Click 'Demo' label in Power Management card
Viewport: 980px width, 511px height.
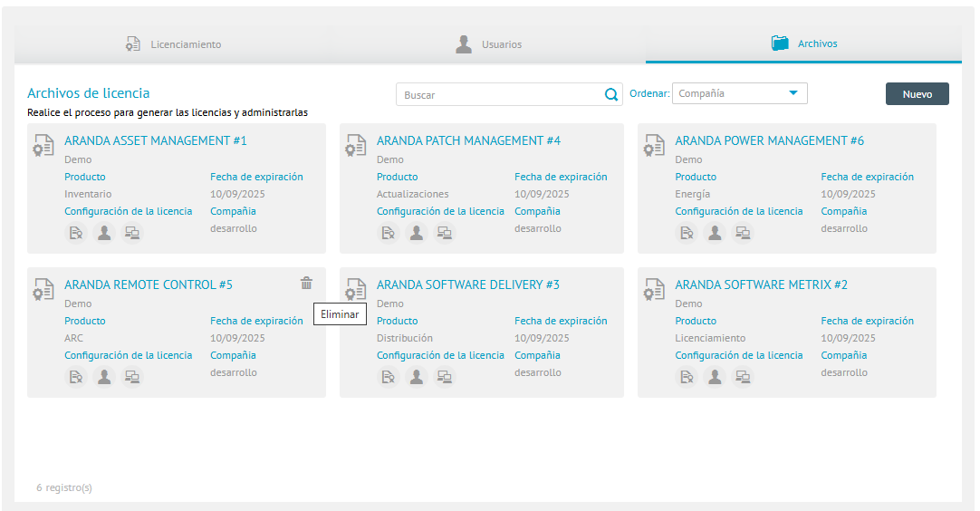pyautogui.click(x=688, y=159)
